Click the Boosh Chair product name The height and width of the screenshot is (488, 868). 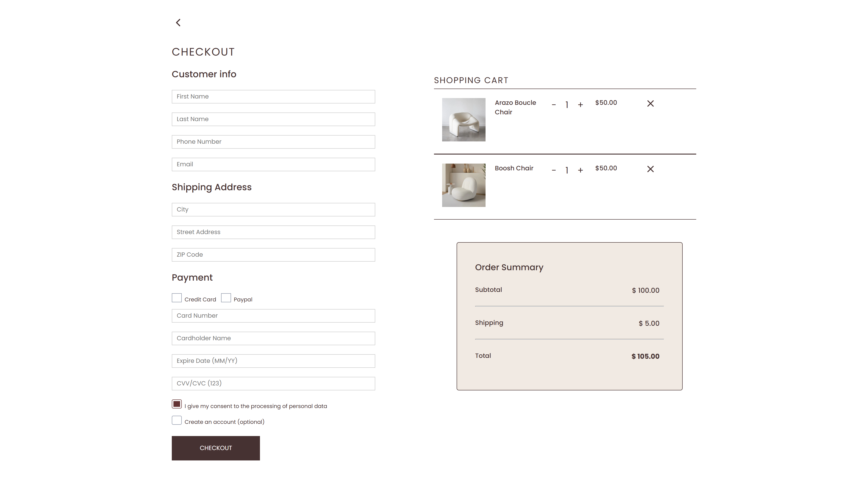514,168
